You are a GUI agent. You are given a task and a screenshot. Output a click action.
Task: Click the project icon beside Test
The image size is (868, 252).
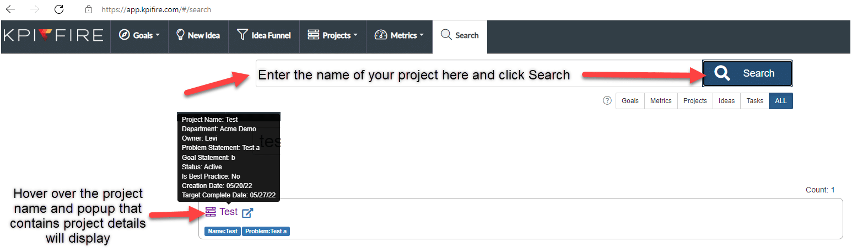(x=211, y=212)
